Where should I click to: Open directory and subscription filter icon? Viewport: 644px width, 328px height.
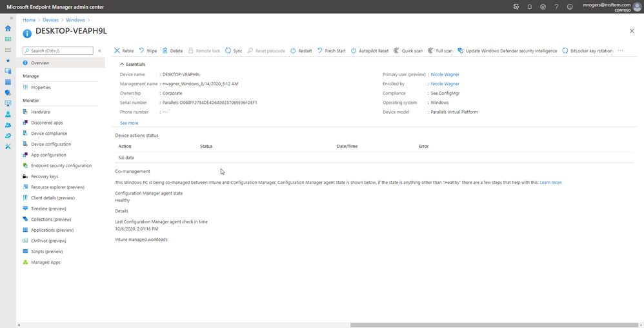pyautogui.click(x=516, y=6)
